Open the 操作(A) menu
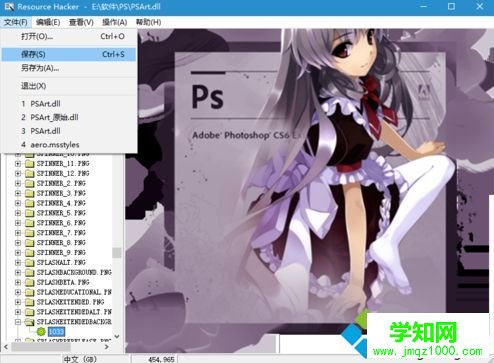The image size is (494, 363). point(114,22)
